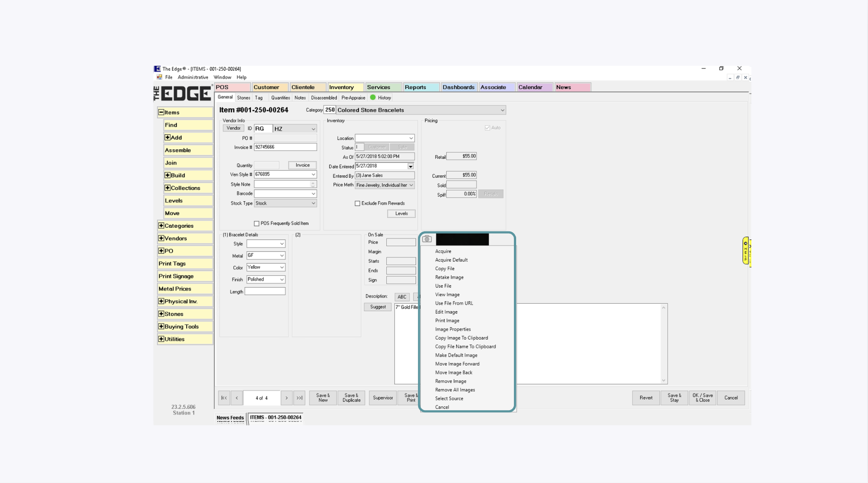The image size is (868, 483).
Task: Expand the Add submenu plus icon
Action: pos(167,137)
